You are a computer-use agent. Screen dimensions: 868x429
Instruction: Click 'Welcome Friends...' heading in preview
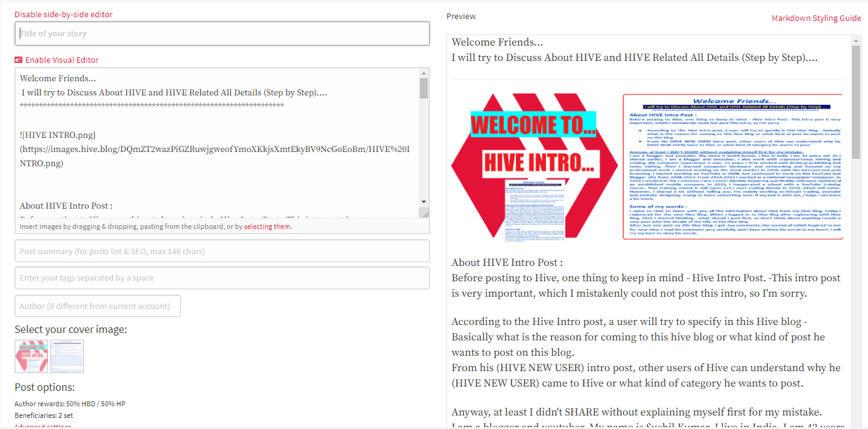497,42
